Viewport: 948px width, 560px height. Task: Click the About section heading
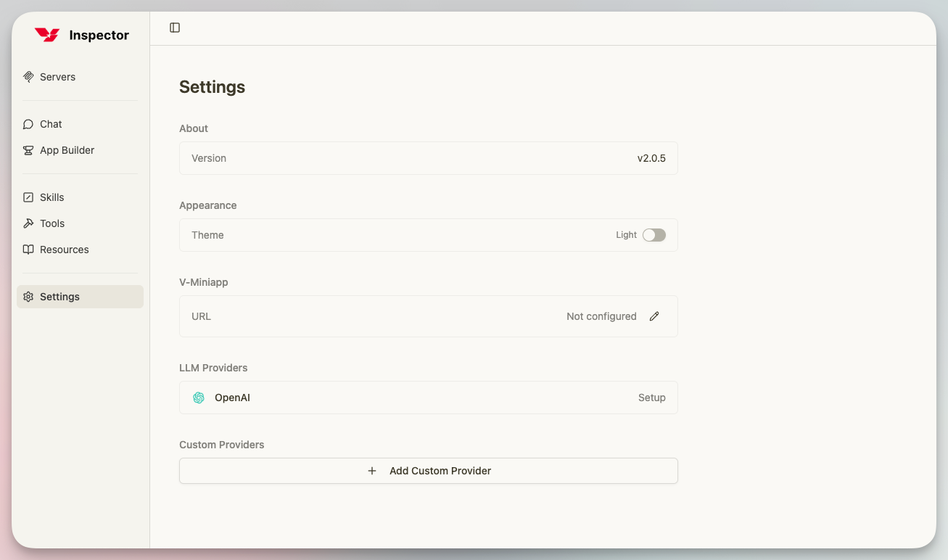194,128
